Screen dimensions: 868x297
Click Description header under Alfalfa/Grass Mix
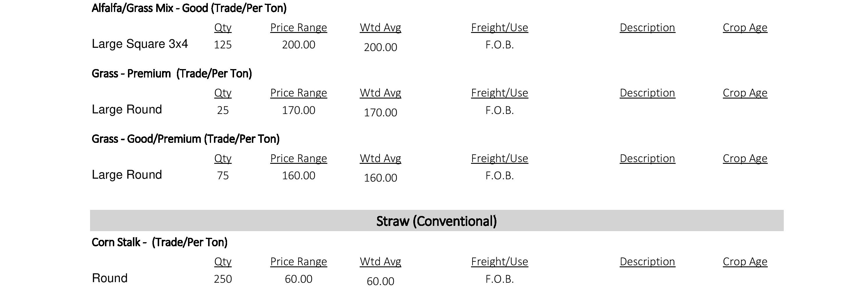647,28
